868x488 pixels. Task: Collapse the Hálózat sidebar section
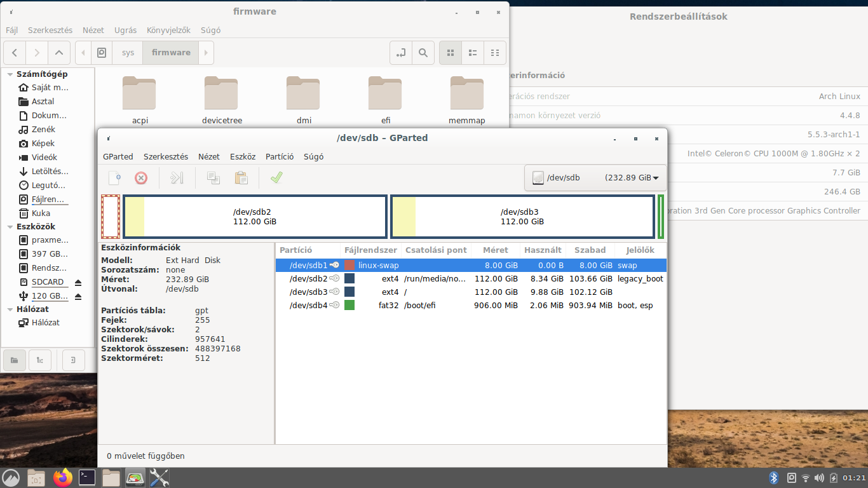[x=10, y=309]
